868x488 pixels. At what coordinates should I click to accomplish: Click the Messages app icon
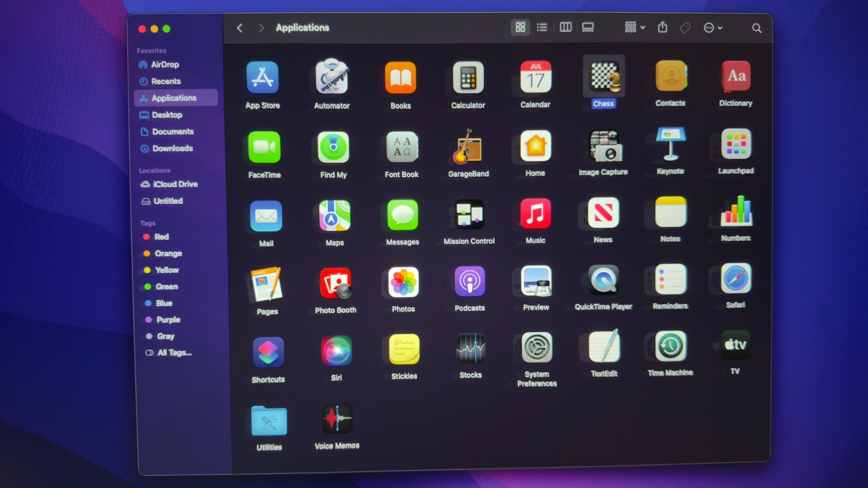[403, 215]
